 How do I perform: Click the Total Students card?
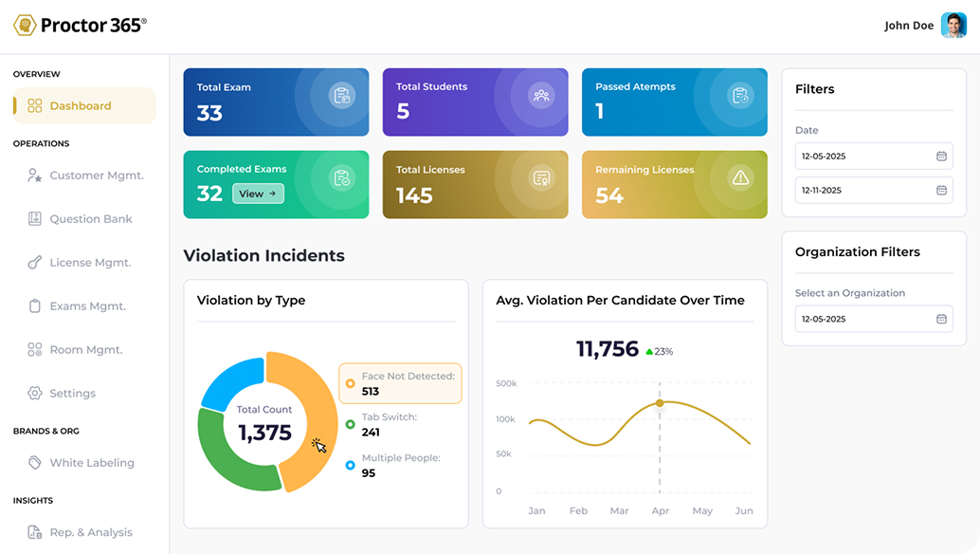point(476,102)
